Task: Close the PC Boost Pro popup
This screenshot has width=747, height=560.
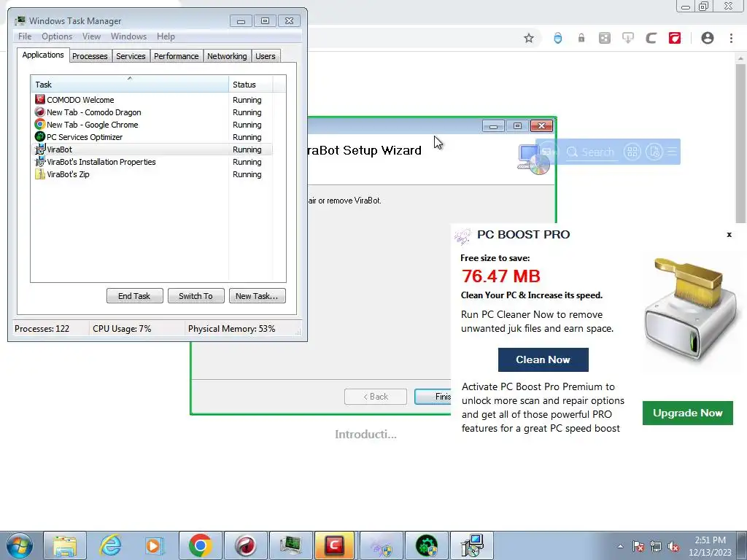Action: click(x=729, y=234)
